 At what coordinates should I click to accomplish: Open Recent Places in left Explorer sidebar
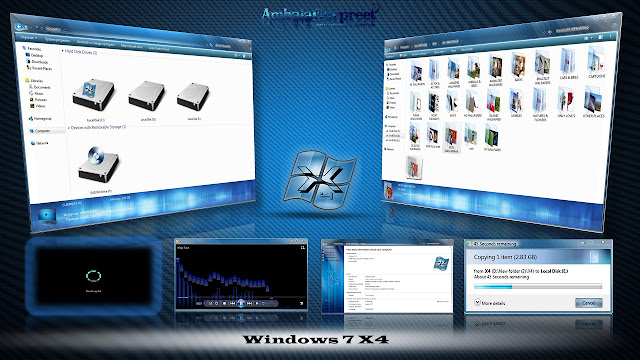[x=40, y=68]
